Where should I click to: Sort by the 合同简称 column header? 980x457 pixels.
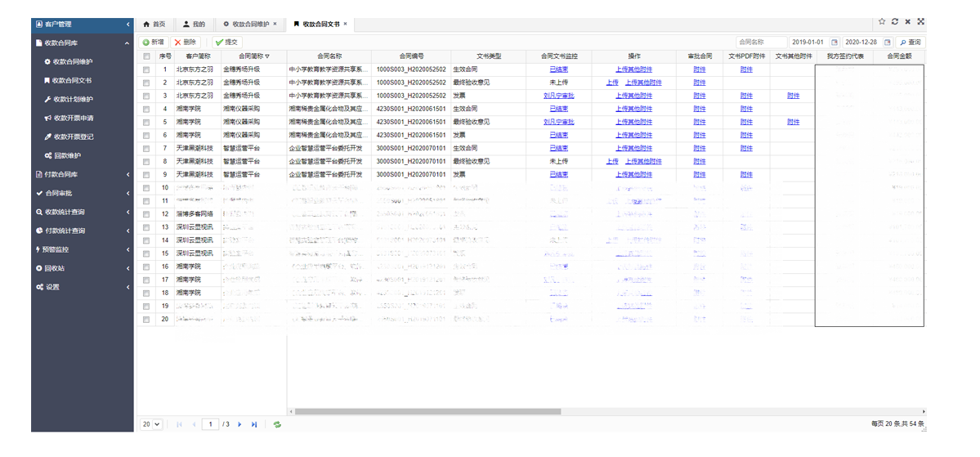tap(253, 56)
